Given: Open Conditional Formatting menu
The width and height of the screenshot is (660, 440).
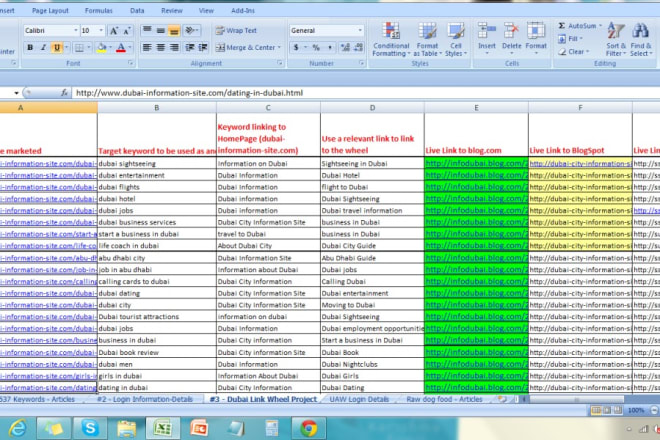Looking at the screenshot, I should [x=391, y=40].
